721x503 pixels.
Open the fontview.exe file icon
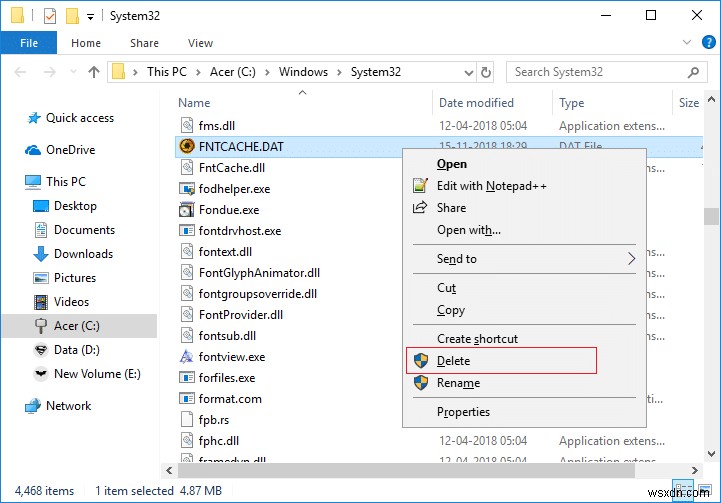point(187,357)
